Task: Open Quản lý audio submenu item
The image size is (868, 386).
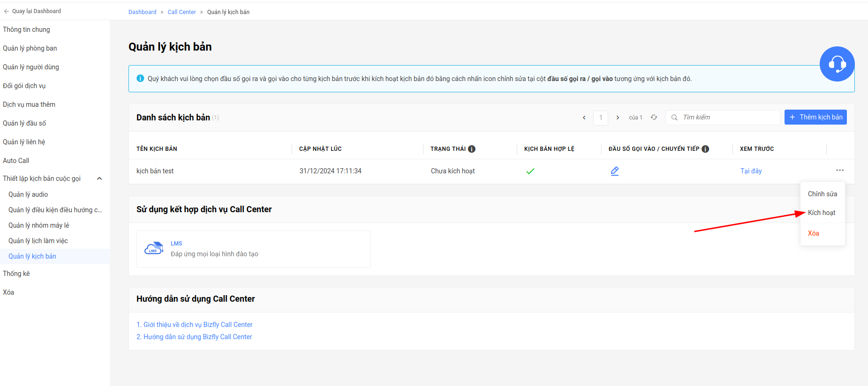Action: (x=28, y=194)
